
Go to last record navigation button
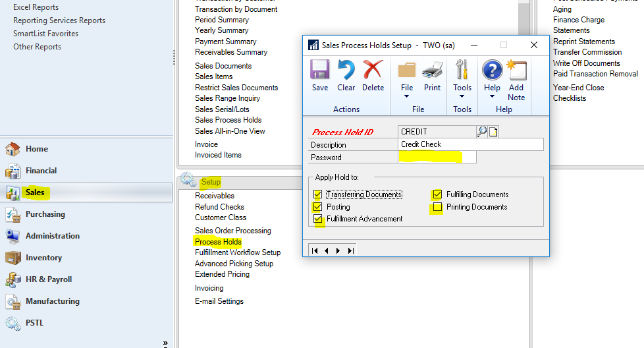(350, 250)
